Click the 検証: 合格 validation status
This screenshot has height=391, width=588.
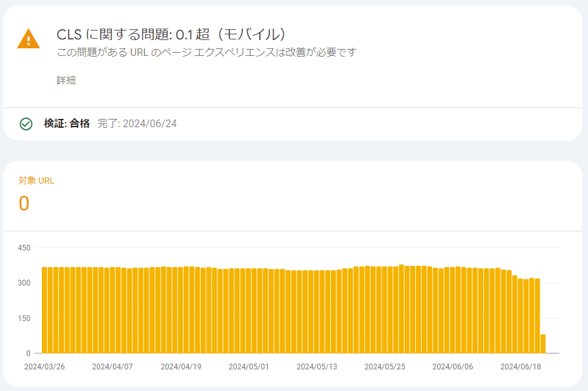point(67,123)
